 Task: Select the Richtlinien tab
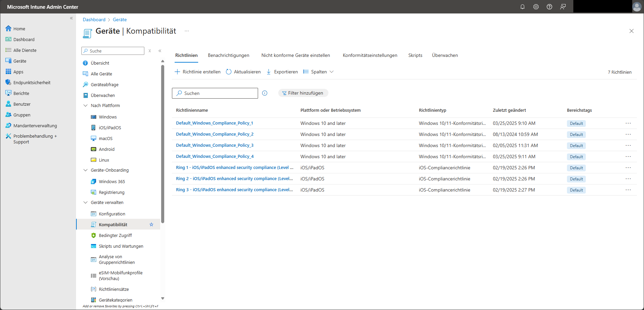coord(186,55)
